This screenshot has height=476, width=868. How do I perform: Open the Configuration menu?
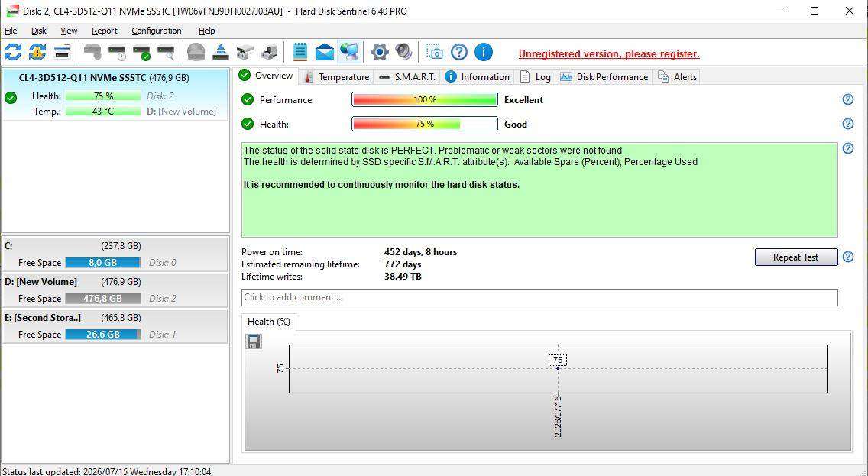pos(156,31)
